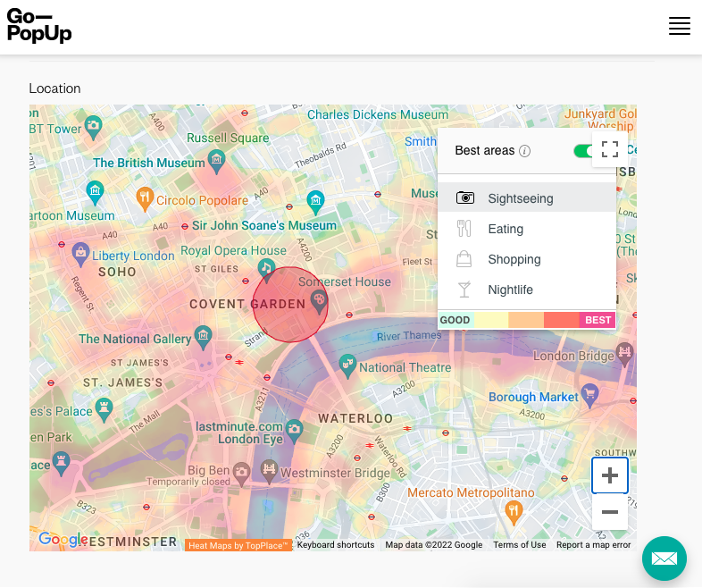Open Keyboard shortcuts link
The image size is (702, 588).
[336, 544]
